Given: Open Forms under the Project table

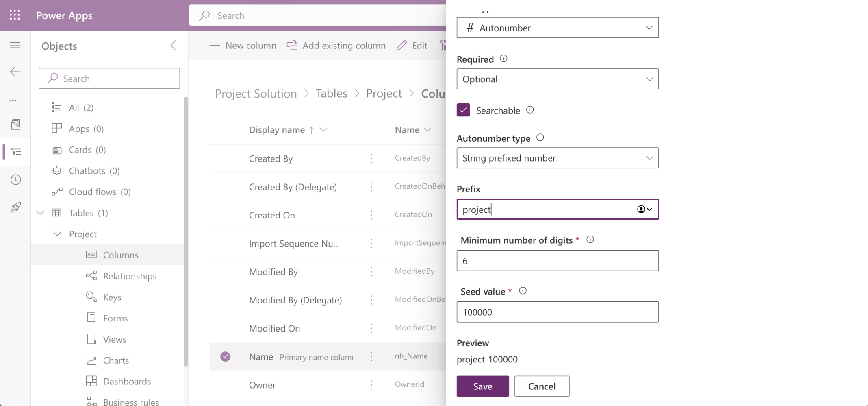Looking at the screenshot, I should pyautogui.click(x=115, y=318).
